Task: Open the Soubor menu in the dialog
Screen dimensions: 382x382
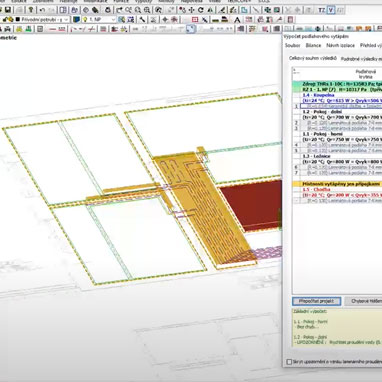Action: tap(292, 45)
